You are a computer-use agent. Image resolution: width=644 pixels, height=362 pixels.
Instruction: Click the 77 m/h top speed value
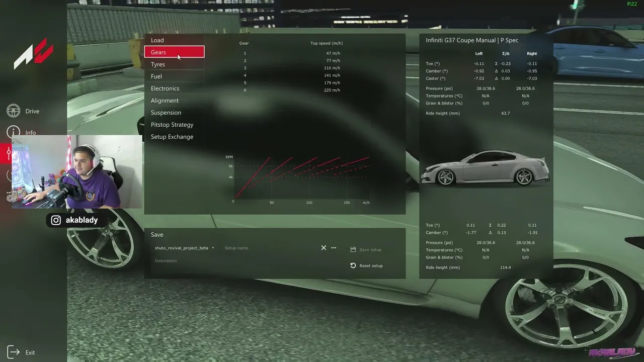click(333, 60)
